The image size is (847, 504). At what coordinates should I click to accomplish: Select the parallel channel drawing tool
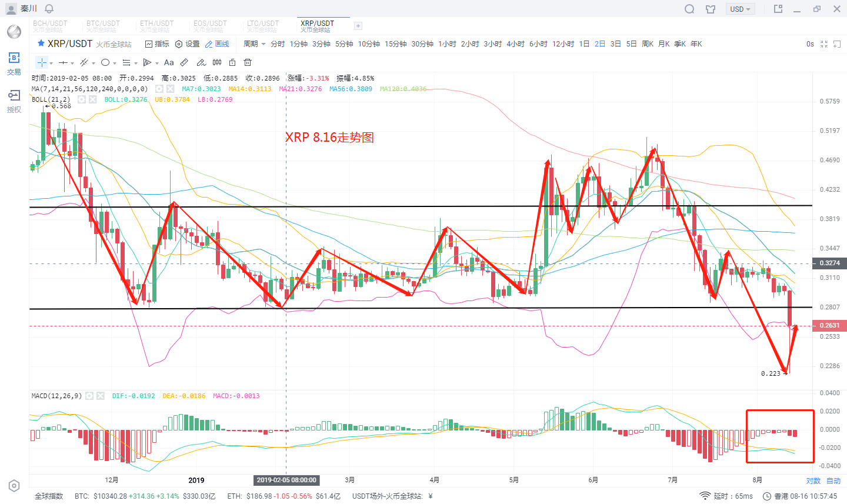(x=84, y=62)
